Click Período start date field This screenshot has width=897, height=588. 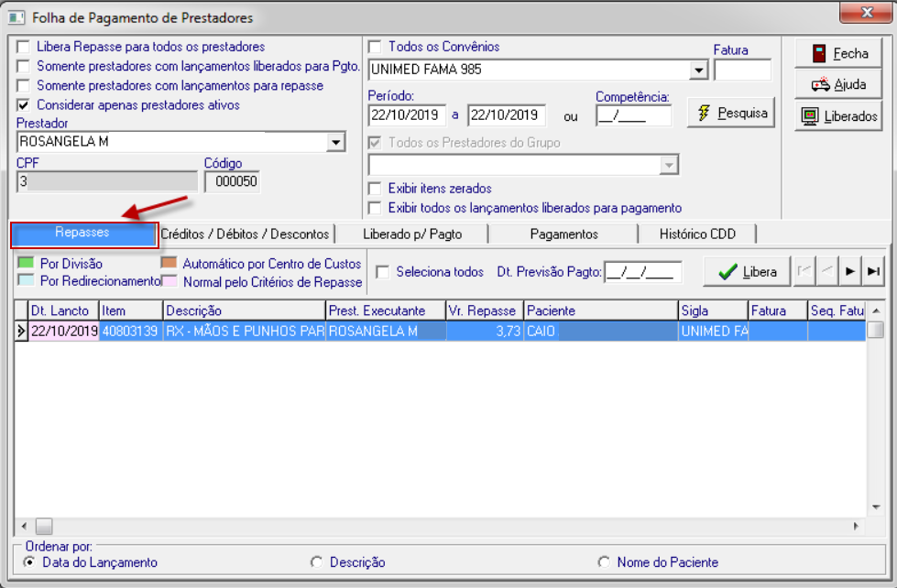point(407,115)
